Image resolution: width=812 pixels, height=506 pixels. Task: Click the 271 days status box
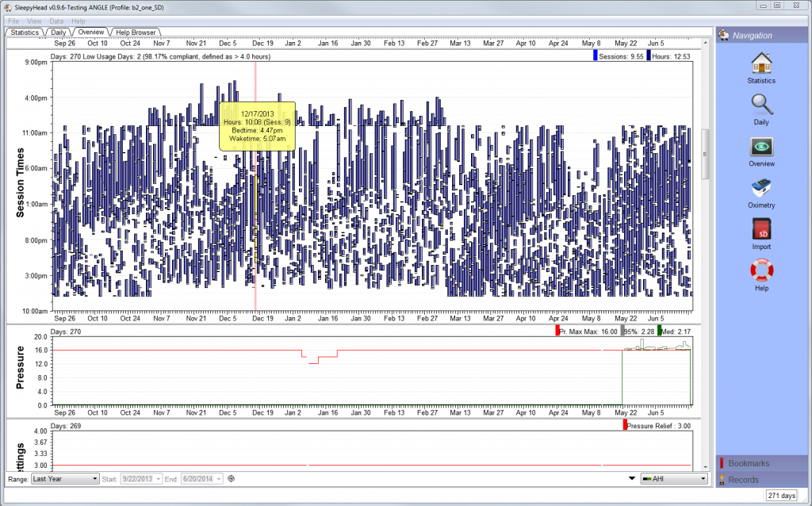pos(781,496)
